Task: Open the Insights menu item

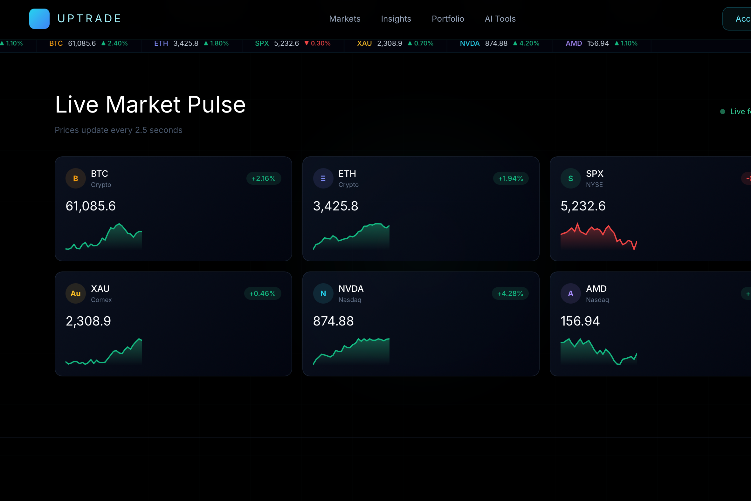Action: [396, 19]
